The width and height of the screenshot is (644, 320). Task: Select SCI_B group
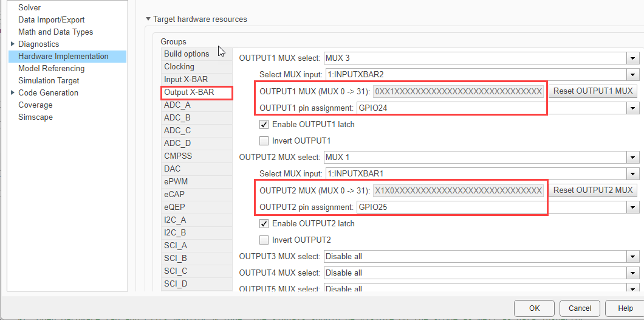click(x=197, y=259)
